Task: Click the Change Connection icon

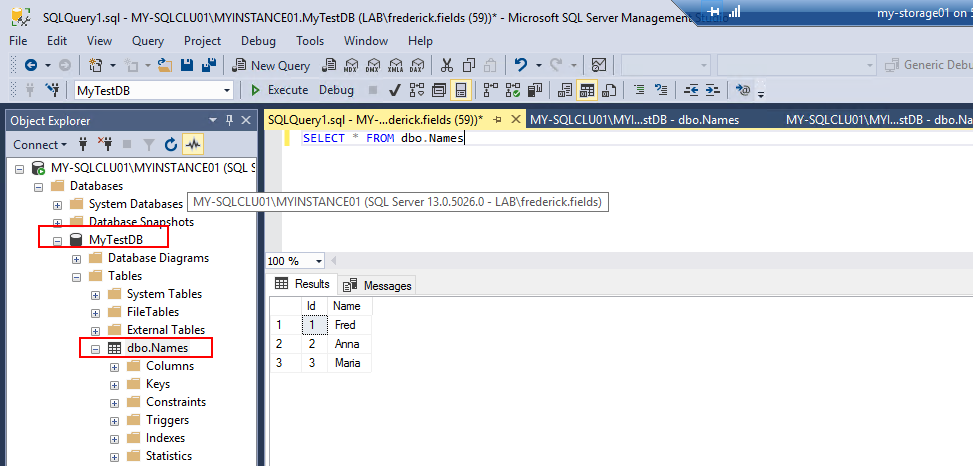Action: click(x=52, y=91)
